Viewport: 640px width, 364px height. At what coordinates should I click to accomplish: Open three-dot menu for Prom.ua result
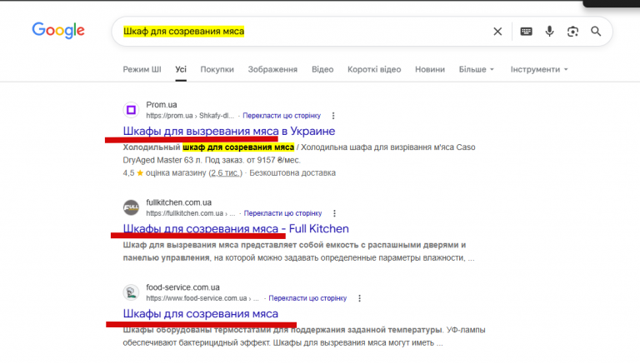pyautogui.click(x=333, y=116)
